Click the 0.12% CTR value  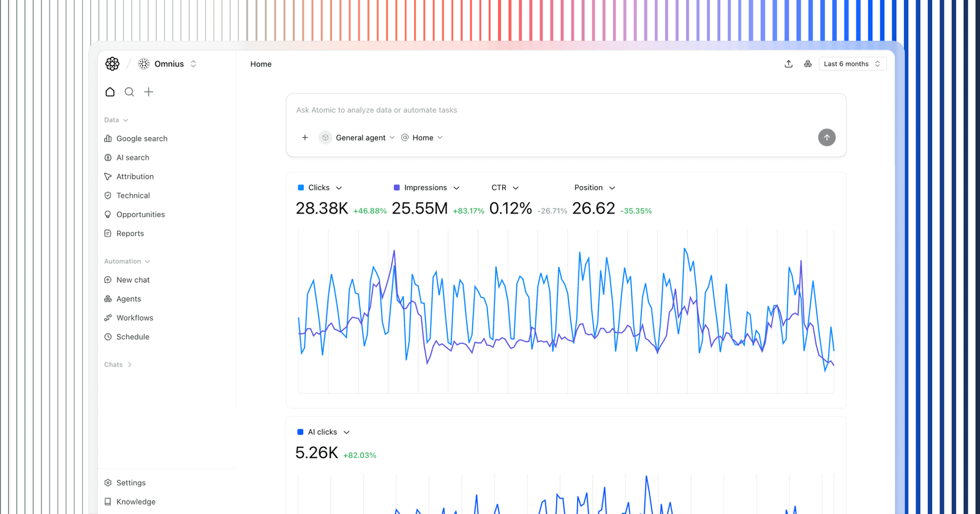[511, 209]
